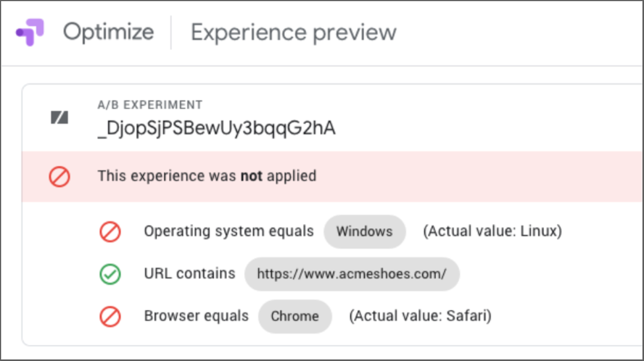Click the purple Google Optimize logo
The image size is (644, 361).
tap(30, 32)
